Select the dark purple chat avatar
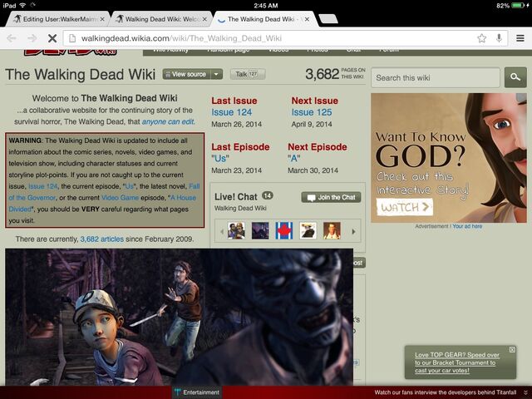This screenshot has width=532, height=399. (x=260, y=231)
